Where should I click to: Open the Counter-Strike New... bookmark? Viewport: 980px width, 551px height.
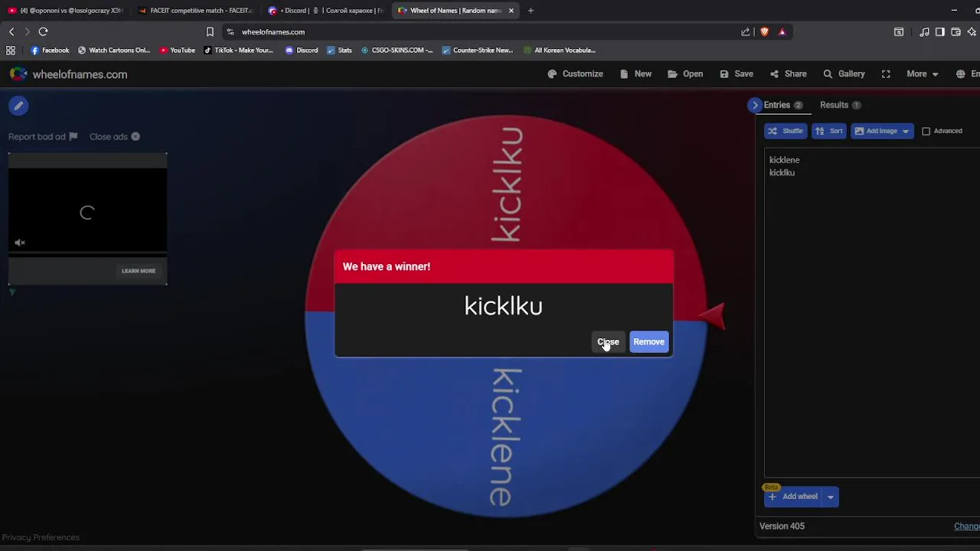pos(477,50)
